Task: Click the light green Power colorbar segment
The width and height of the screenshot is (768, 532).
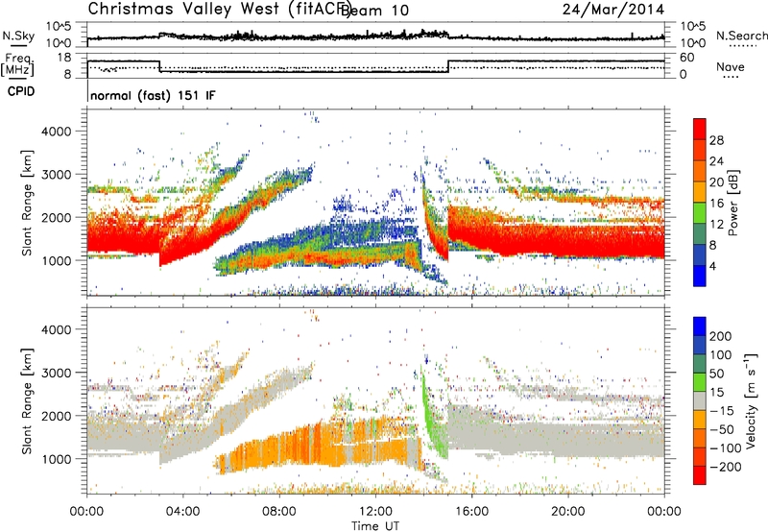Action: [x=700, y=213]
